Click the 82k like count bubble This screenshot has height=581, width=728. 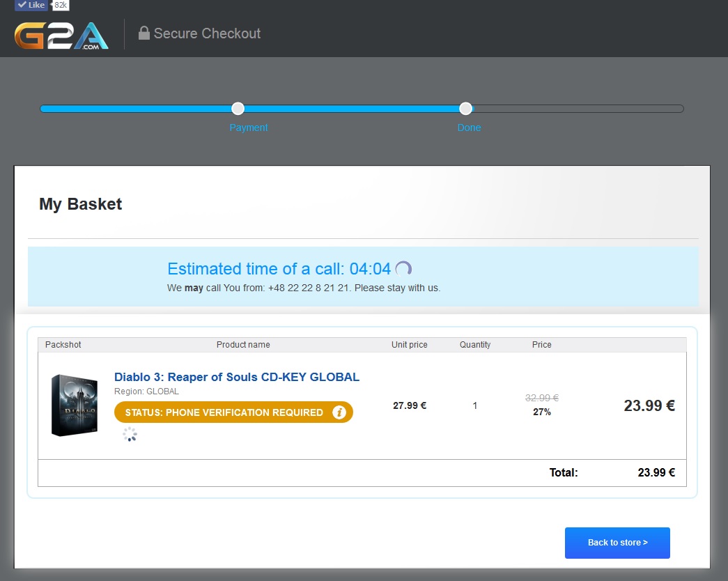click(x=61, y=5)
